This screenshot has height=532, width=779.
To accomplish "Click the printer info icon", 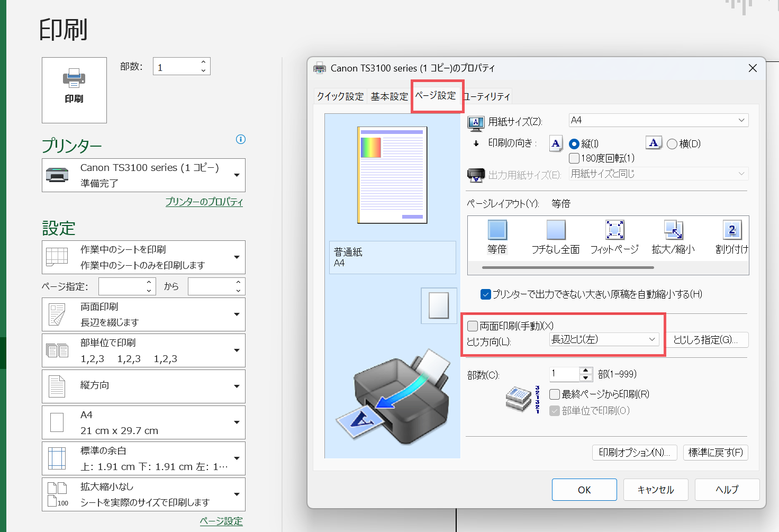I will tap(241, 139).
